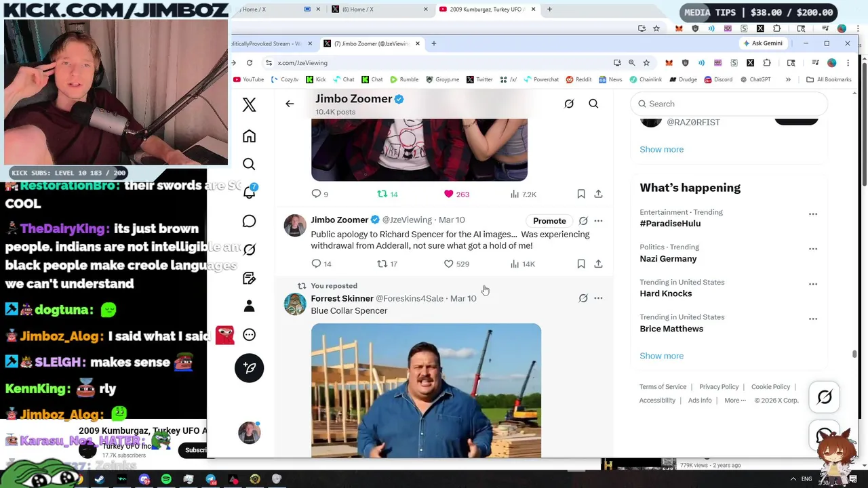Switch to 2009 Kumburgaz Turkey UFO tab
868x488 pixels.
(x=487, y=9)
